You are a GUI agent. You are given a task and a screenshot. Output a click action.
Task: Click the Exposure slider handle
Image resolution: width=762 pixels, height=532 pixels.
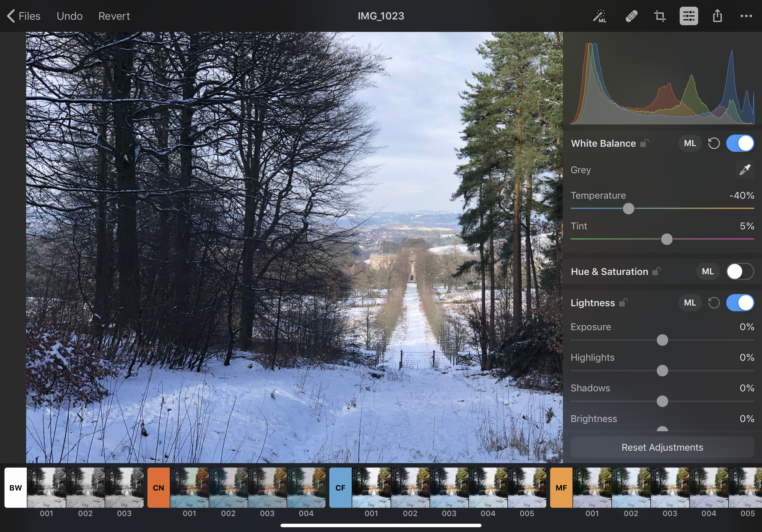click(662, 340)
